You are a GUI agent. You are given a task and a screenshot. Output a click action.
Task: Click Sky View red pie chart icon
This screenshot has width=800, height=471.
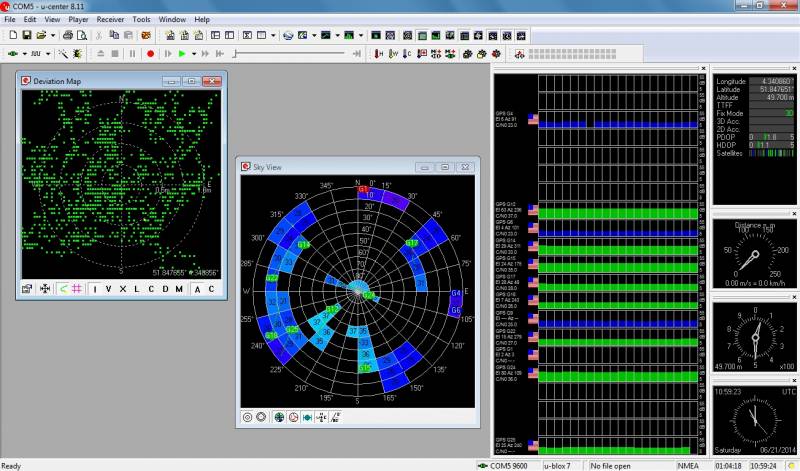tap(293, 417)
